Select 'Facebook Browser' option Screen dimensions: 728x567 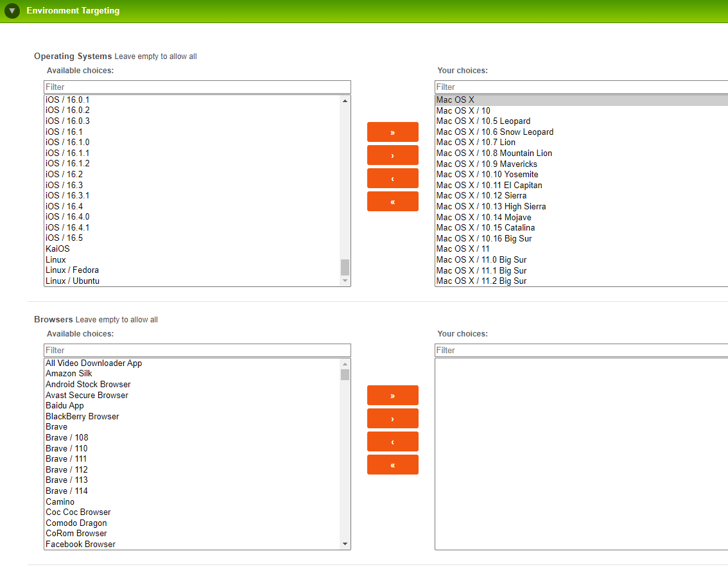[x=192, y=545]
